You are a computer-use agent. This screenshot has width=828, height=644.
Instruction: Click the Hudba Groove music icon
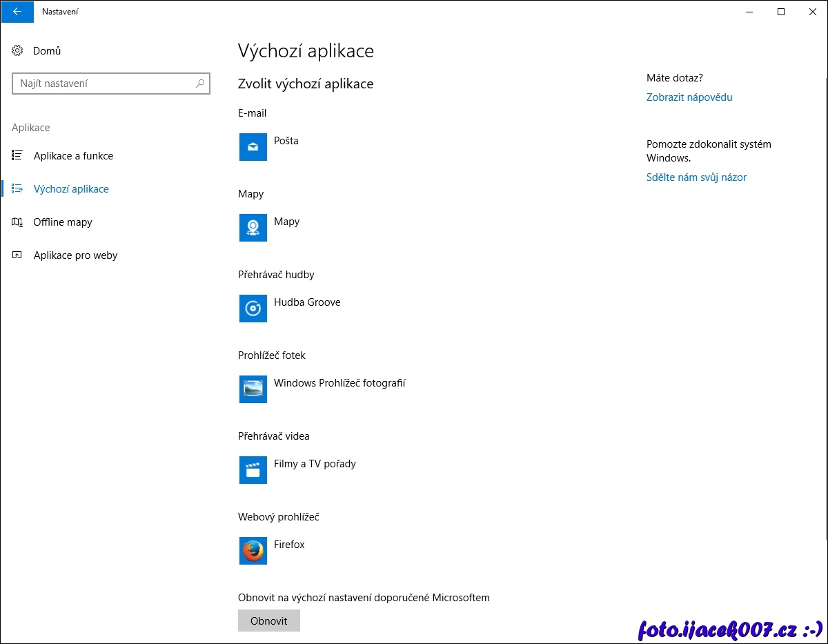pos(253,309)
